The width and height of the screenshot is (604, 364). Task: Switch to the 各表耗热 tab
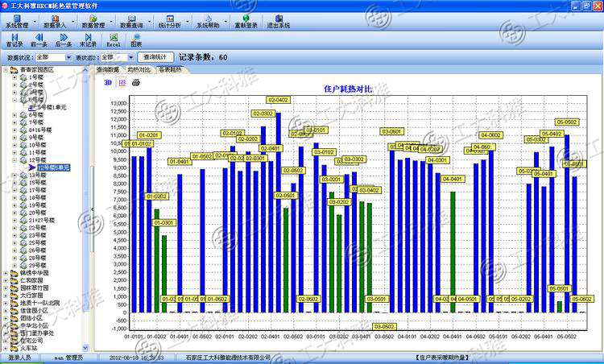170,70
